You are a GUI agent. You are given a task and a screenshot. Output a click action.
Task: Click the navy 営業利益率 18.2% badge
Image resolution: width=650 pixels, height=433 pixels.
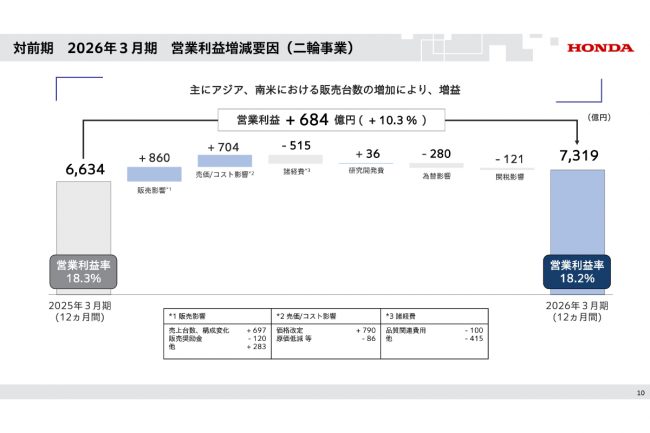tap(577, 272)
